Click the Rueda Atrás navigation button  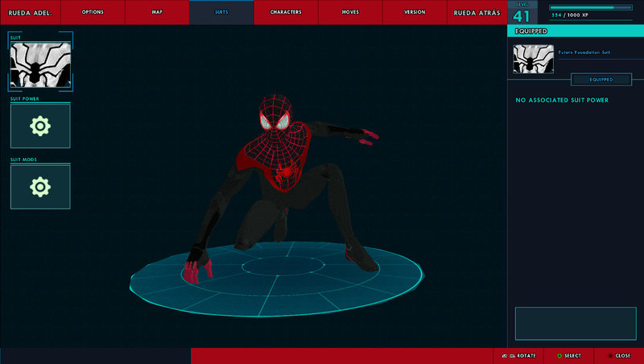[477, 12]
